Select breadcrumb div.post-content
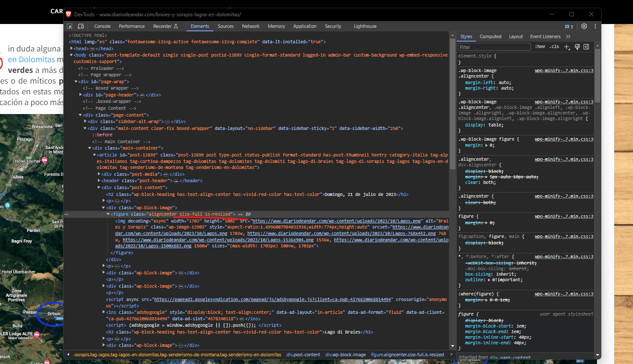This screenshot has width=633, height=364. (303, 355)
